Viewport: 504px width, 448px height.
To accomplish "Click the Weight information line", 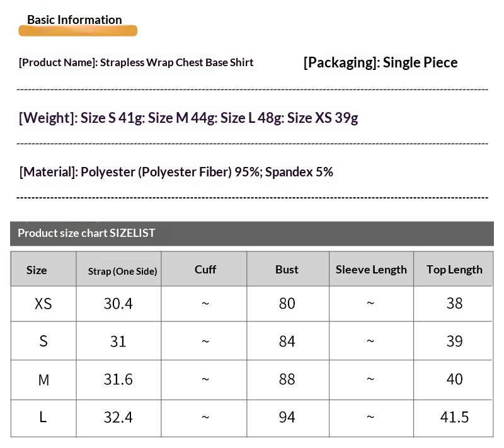I will [x=188, y=118].
